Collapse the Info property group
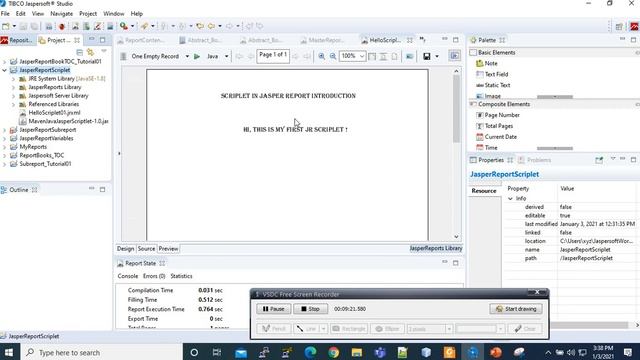 (510, 198)
